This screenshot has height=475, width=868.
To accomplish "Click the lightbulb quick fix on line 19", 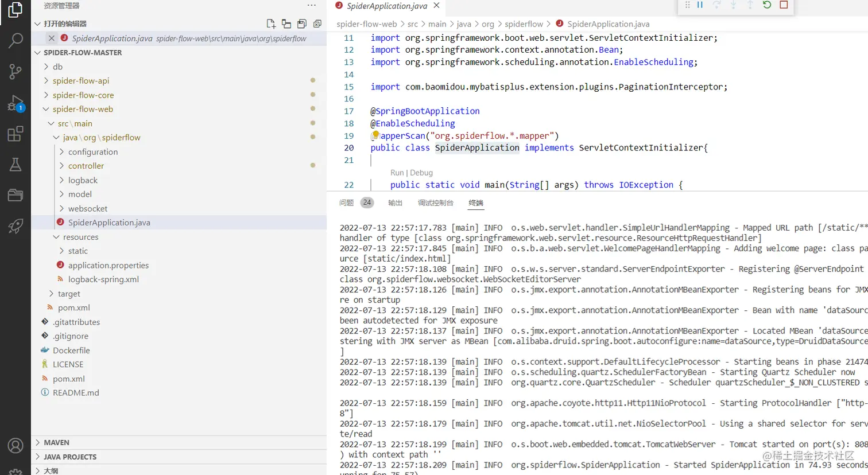I will point(375,135).
